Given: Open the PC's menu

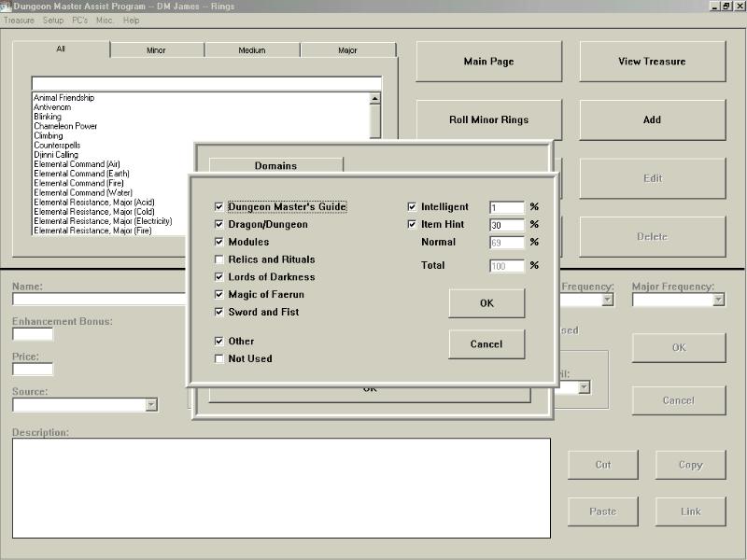Looking at the screenshot, I should [x=79, y=20].
